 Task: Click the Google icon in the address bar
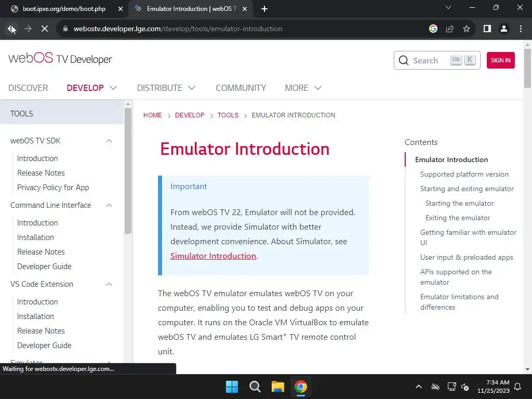click(433, 29)
